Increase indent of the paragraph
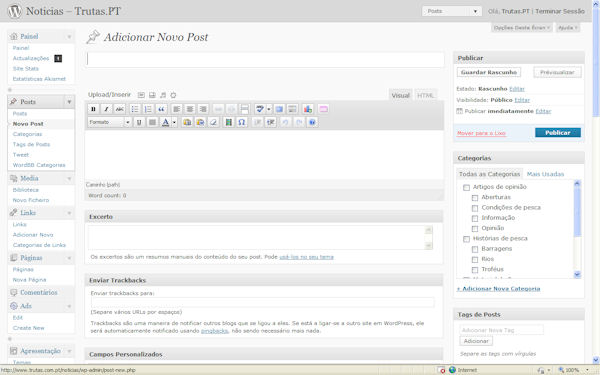 271,122
